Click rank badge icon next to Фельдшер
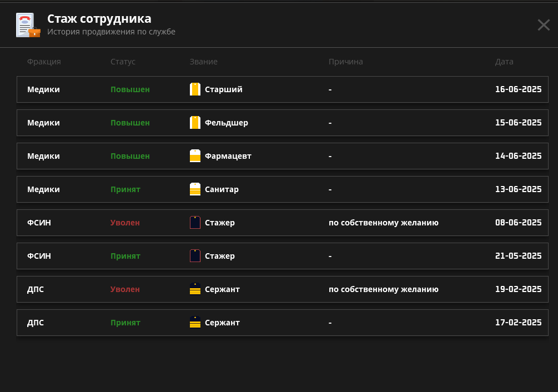Screen dimensions: 558x392 195,123
